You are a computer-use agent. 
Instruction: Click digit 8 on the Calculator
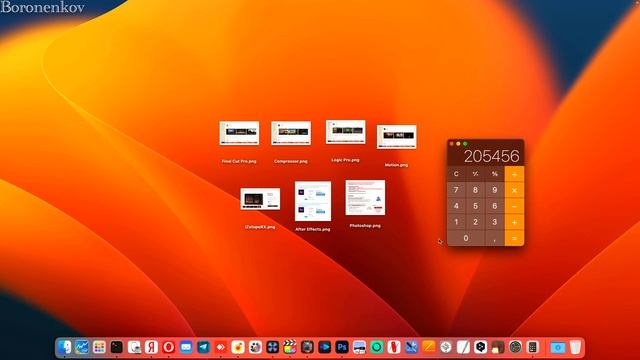(x=476, y=190)
